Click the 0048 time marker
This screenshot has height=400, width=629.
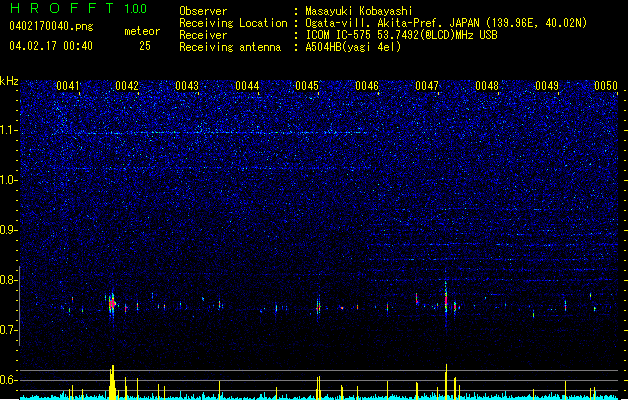tap(487, 86)
